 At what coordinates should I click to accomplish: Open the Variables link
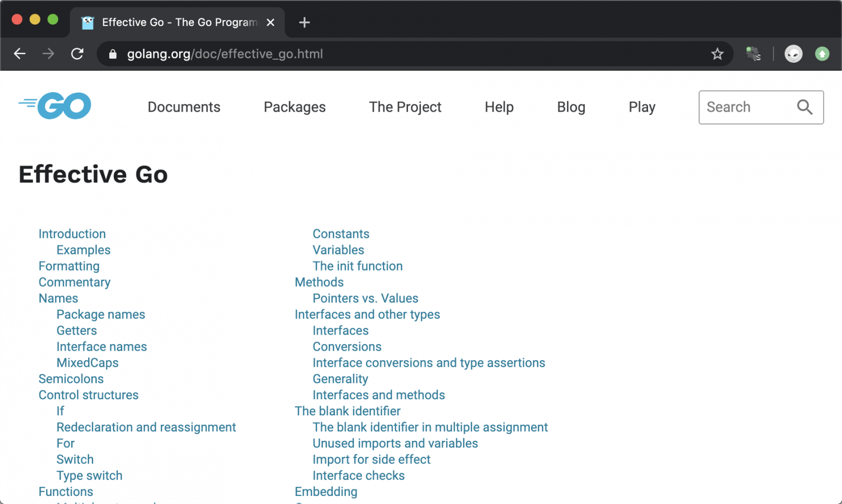click(338, 250)
